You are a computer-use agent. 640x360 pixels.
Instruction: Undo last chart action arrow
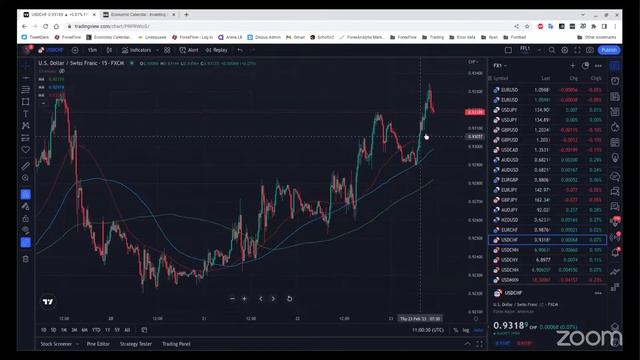tap(240, 50)
